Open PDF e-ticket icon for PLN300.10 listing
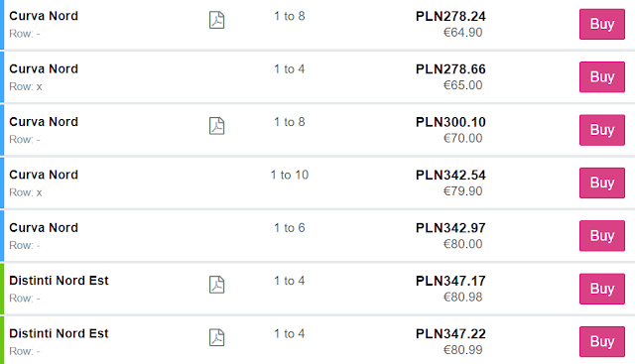The height and width of the screenshot is (364, 635). [216, 126]
